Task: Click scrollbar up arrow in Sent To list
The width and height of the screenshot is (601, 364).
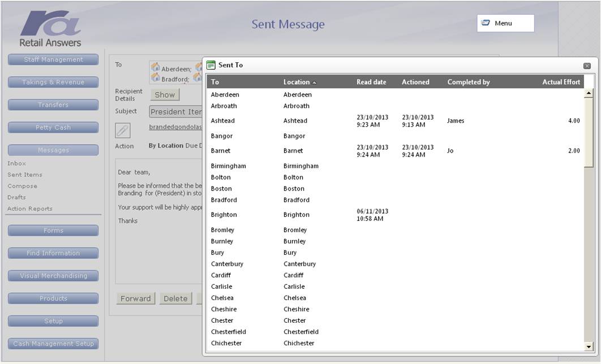Action: [x=589, y=93]
